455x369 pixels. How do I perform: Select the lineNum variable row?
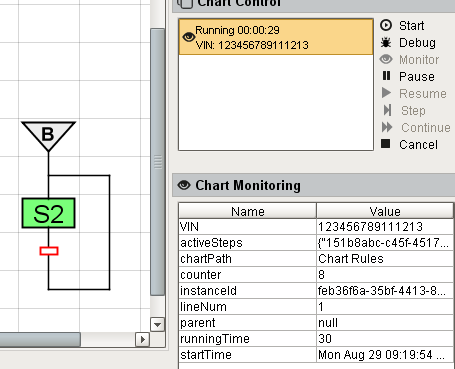click(316, 307)
